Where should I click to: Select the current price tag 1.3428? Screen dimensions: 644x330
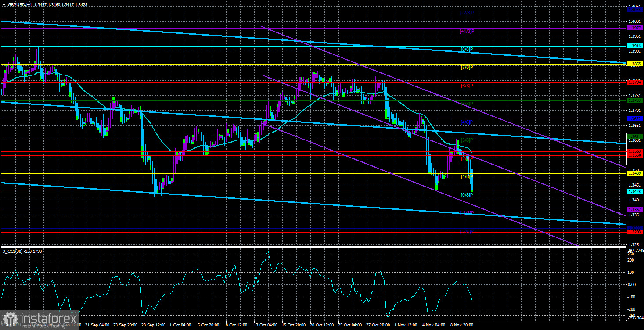tap(635, 192)
